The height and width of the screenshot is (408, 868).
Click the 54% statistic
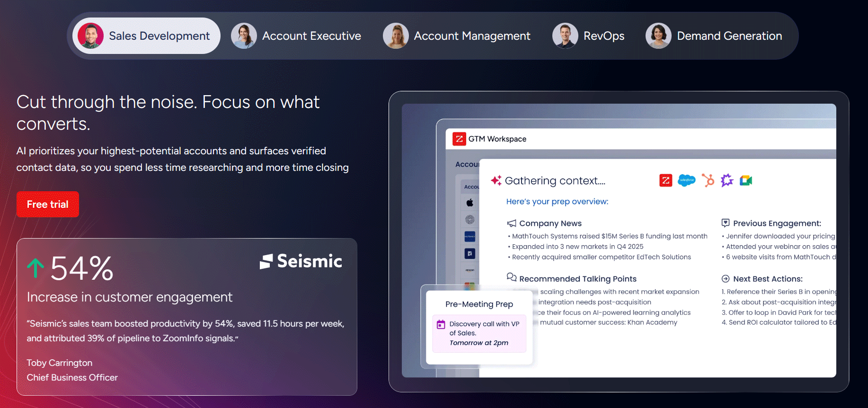(82, 268)
